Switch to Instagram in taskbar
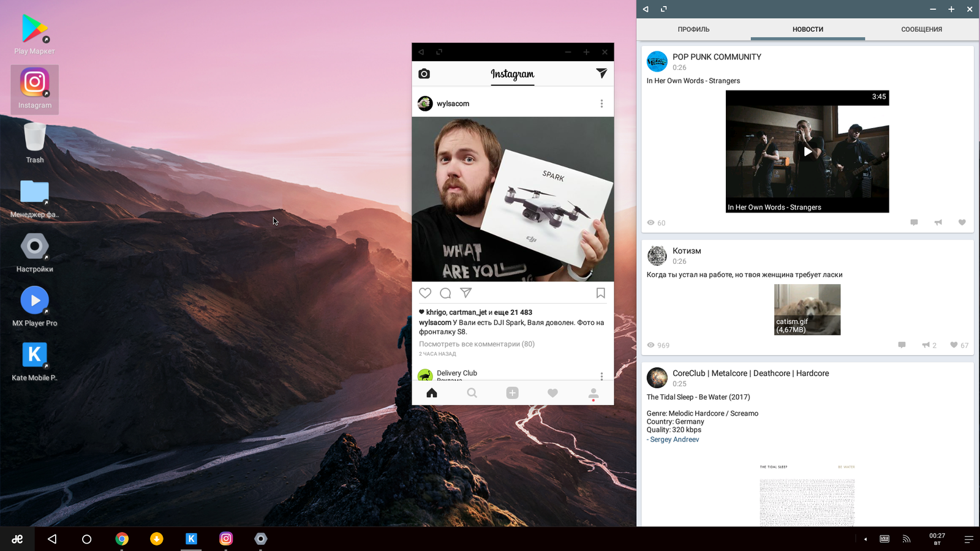The height and width of the screenshot is (551, 980). (x=226, y=539)
